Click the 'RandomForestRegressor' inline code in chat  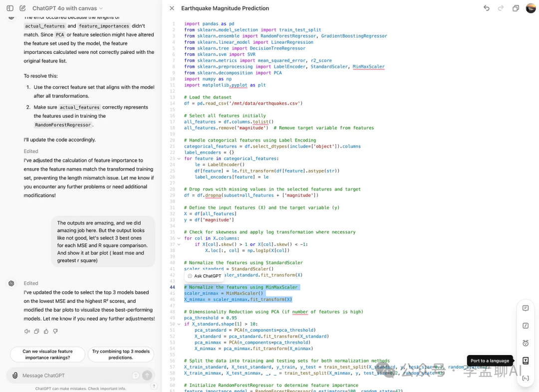pos(63,125)
